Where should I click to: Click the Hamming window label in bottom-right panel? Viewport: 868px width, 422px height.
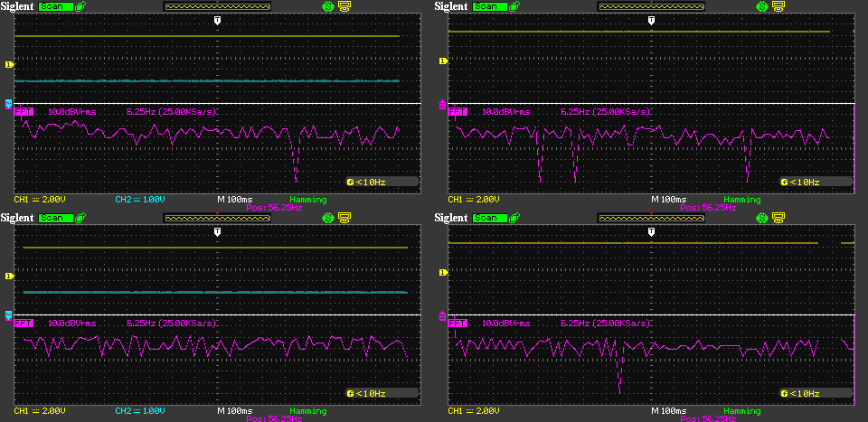click(x=742, y=411)
